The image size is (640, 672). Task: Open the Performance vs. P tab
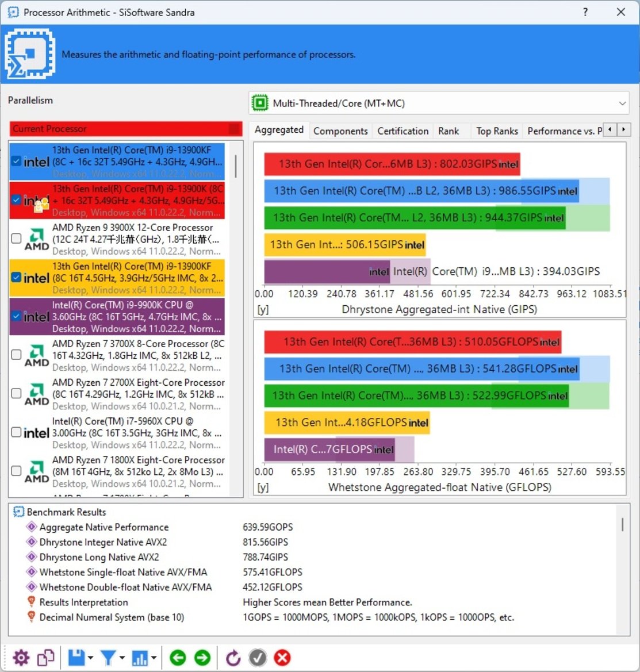(564, 131)
